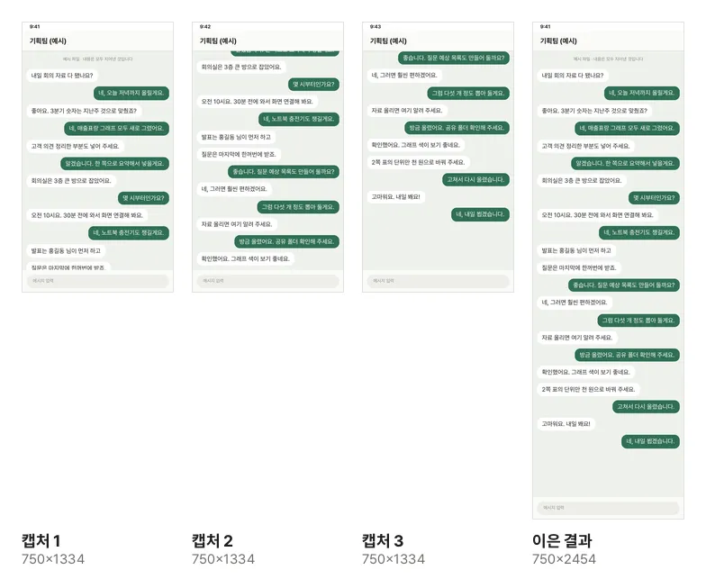Click the message input field in 캡처 3
The image size is (706, 588).
coord(438,281)
